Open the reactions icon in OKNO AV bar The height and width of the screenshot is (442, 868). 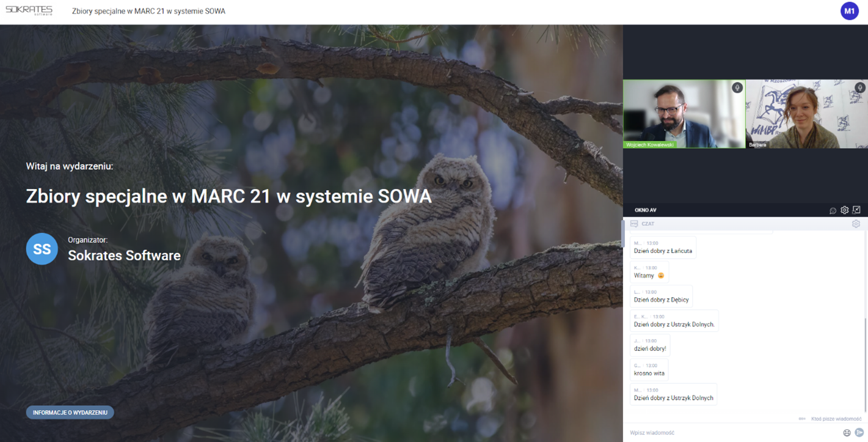click(833, 210)
